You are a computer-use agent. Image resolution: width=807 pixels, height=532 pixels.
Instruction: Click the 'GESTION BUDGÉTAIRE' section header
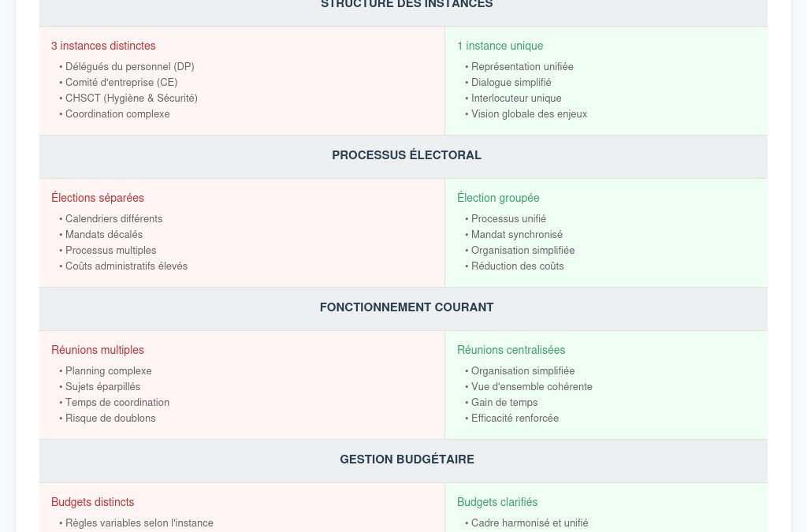(407, 459)
